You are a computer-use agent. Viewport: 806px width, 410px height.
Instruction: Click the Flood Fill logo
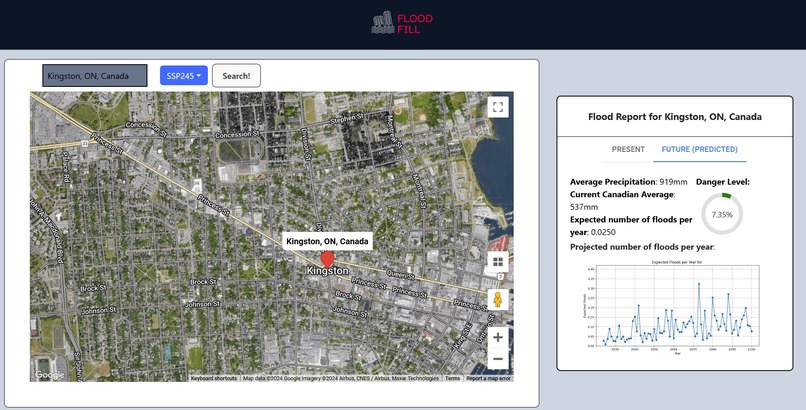coord(402,23)
